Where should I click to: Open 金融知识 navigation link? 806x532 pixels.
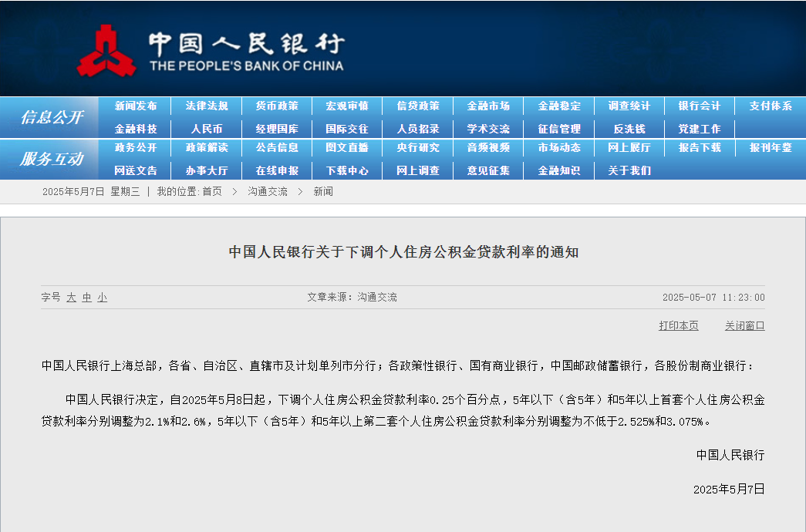(559, 170)
